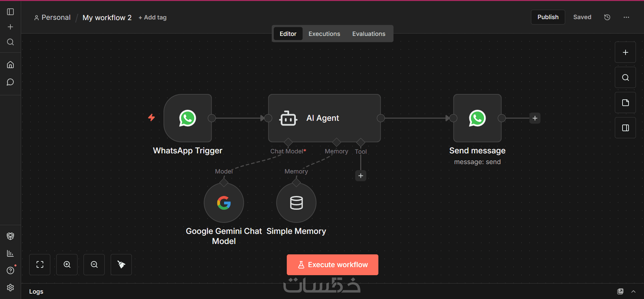This screenshot has width=644, height=299.
Task: Add a node after Send message
Action: point(535,118)
